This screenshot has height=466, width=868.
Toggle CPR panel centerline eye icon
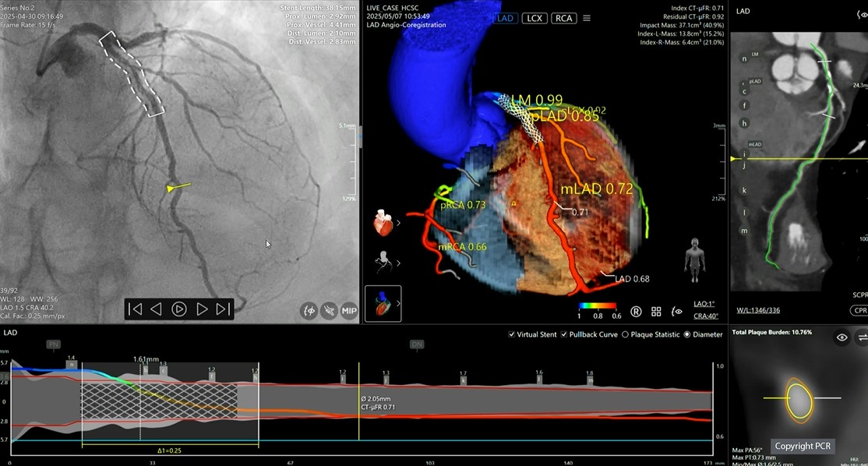click(863, 16)
